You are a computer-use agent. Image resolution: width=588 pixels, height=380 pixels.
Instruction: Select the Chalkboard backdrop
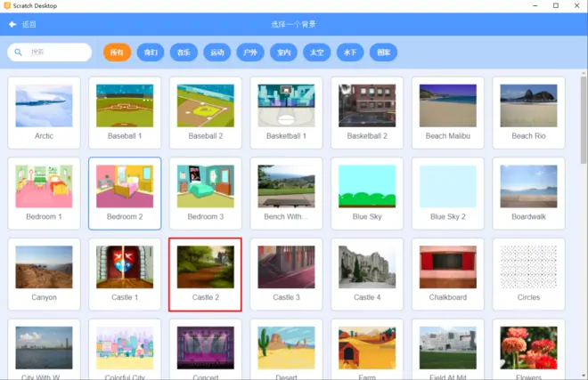point(448,274)
